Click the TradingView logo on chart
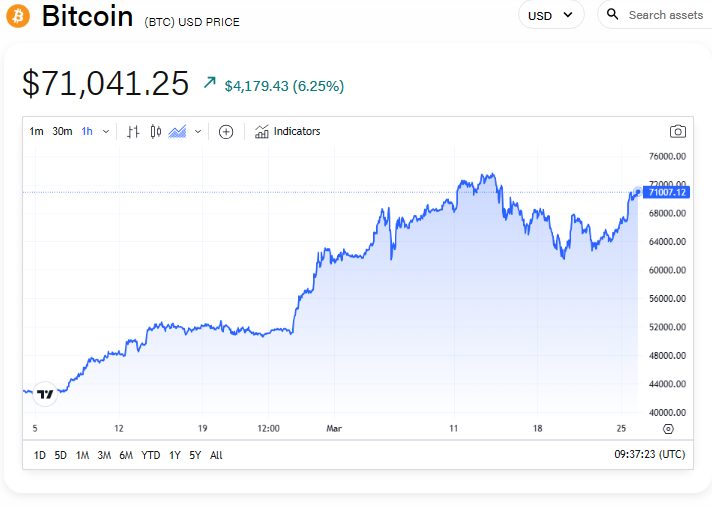The image size is (712, 507). point(45,393)
